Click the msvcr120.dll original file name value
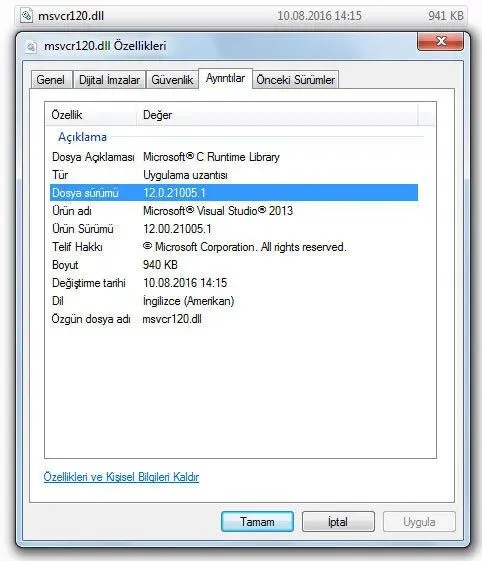This screenshot has height=561, width=482. coord(172,319)
